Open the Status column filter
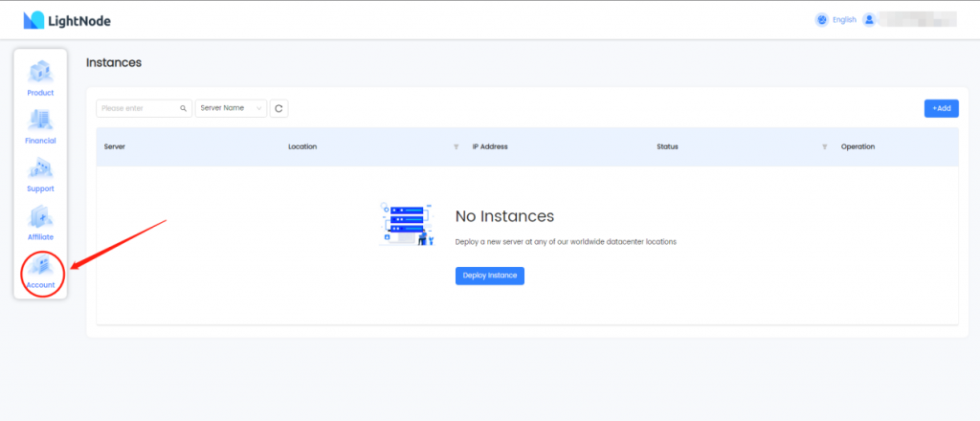The height and width of the screenshot is (421, 980). (x=824, y=147)
